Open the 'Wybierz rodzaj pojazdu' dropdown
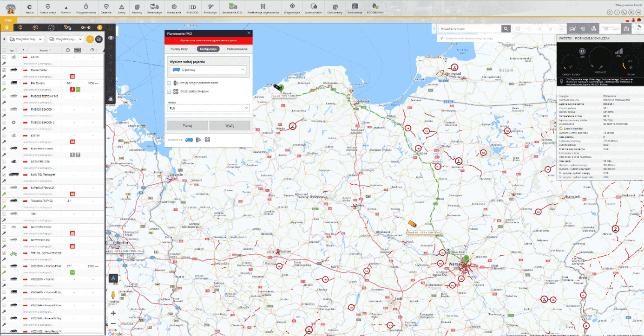Screen dimensions: 644x336 (208, 69)
